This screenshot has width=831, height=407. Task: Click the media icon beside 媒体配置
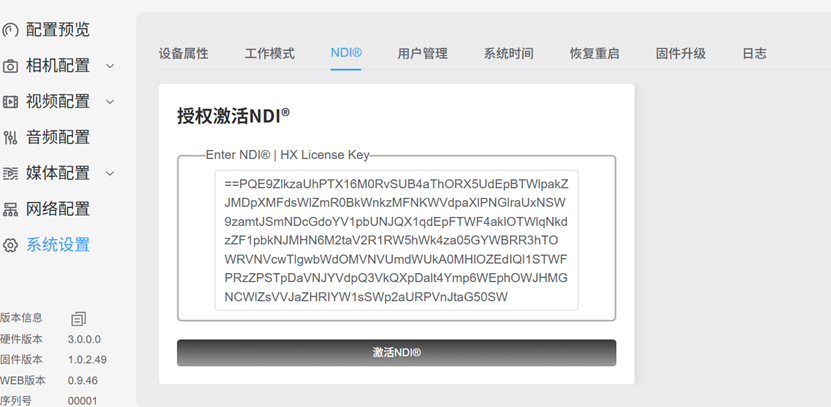(x=10, y=174)
